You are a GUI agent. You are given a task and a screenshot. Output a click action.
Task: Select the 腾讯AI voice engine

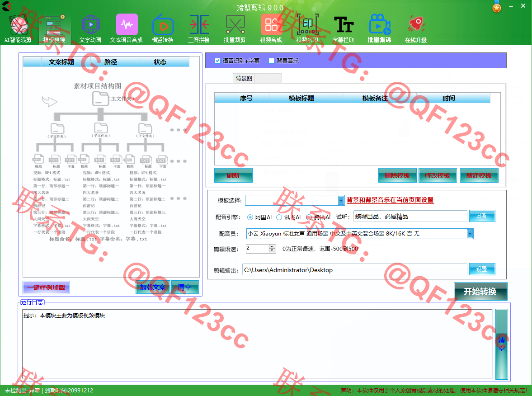tap(309, 217)
